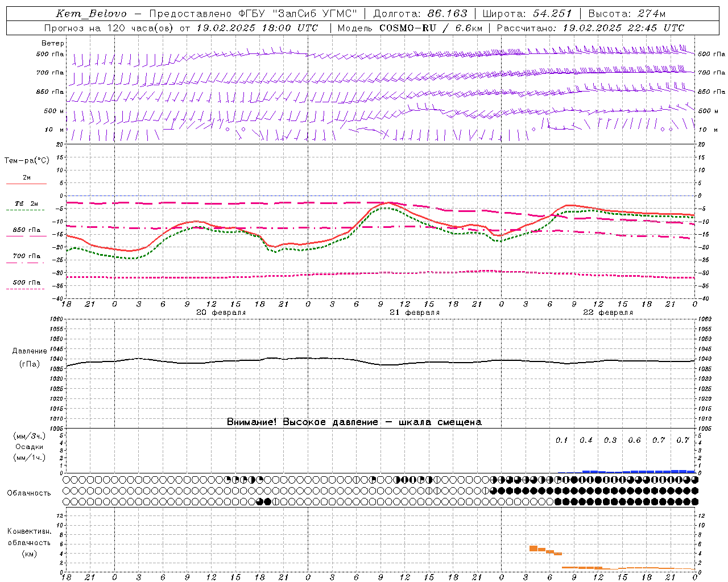The image size is (728, 582).
Task: Click the Осадки precipitation label
Action: point(30,447)
